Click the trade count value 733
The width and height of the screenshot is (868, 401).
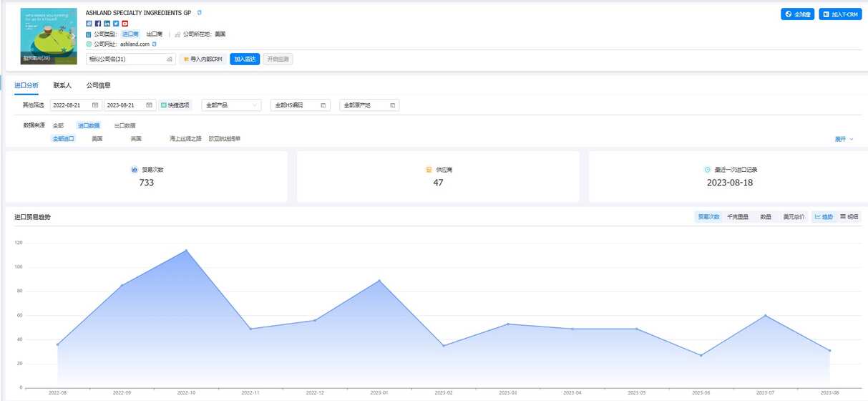click(x=147, y=183)
